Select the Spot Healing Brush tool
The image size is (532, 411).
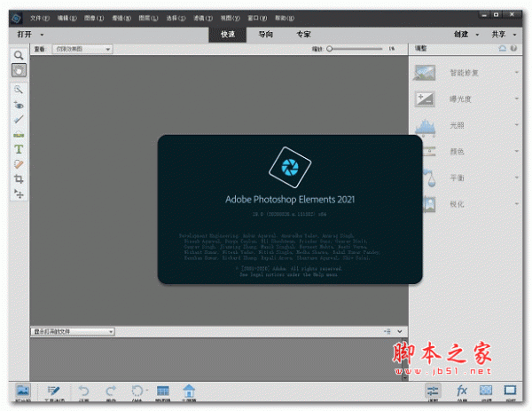19,164
